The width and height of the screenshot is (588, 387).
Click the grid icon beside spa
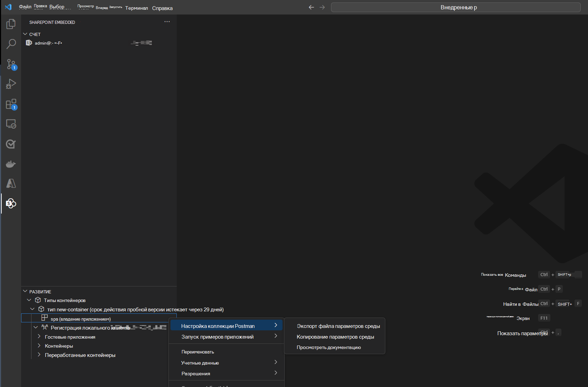[45, 317]
